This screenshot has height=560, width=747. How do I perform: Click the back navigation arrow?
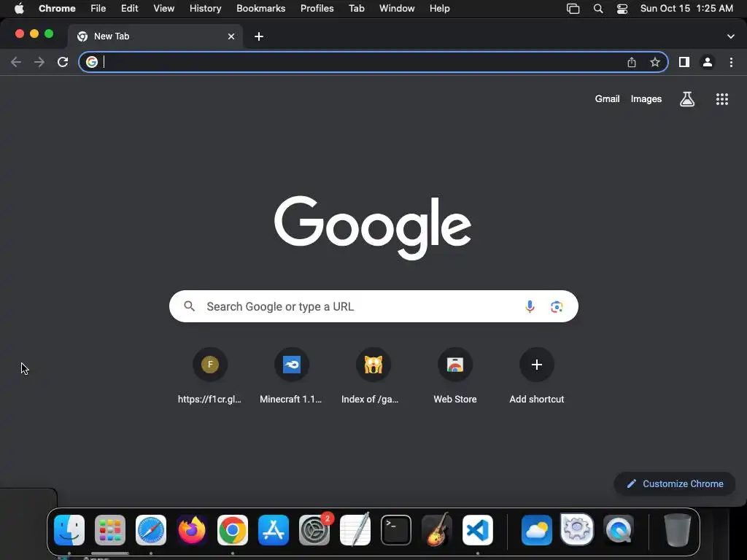pos(16,62)
